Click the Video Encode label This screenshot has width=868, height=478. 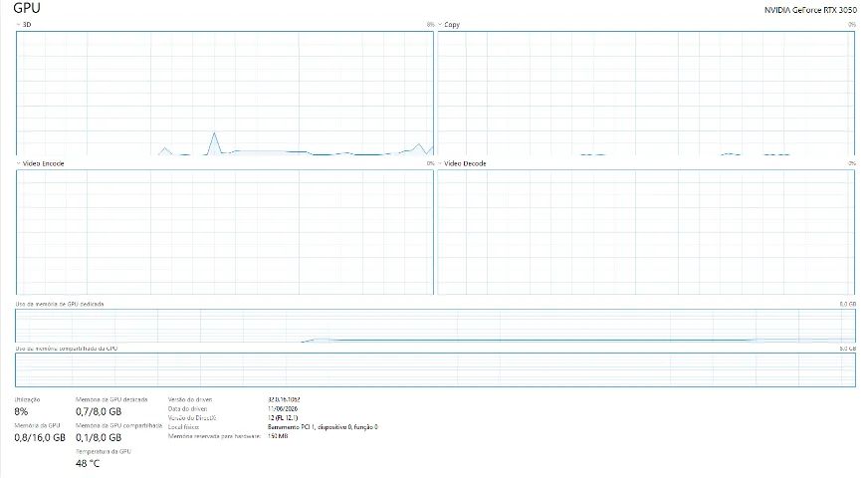pos(43,163)
